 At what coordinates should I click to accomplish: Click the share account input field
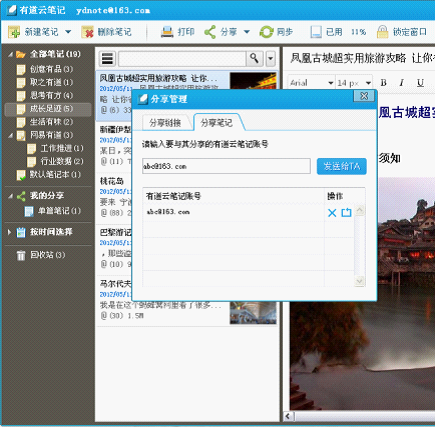tap(226, 166)
